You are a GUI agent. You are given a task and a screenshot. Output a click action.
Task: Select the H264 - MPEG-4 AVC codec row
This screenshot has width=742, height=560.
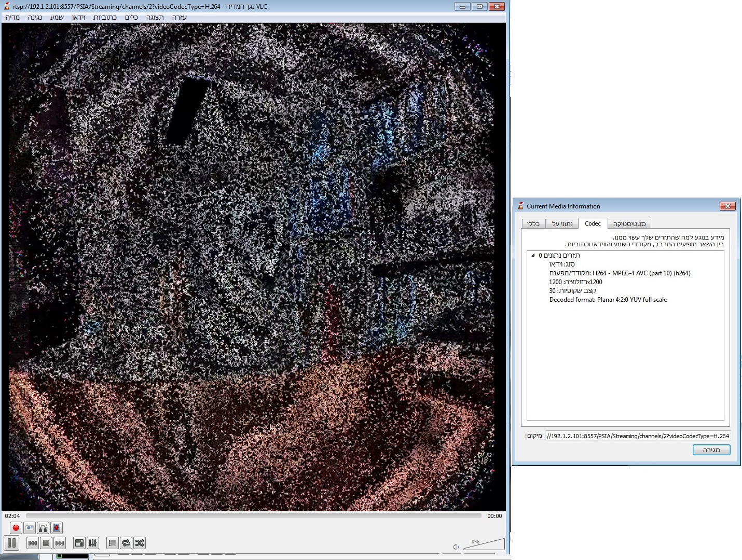point(620,273)
